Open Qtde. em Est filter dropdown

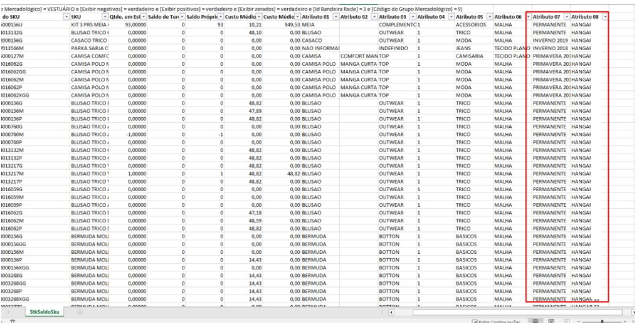144,17
